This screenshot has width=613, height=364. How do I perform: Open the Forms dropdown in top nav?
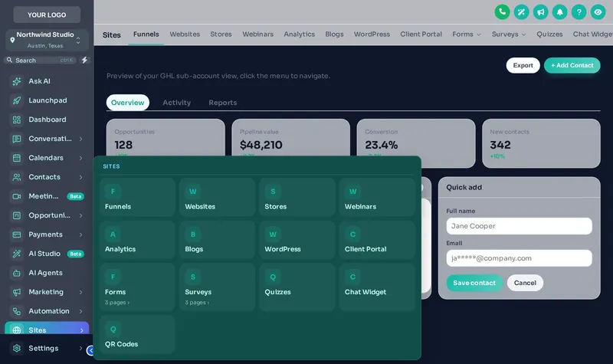(x=467, y=34)
